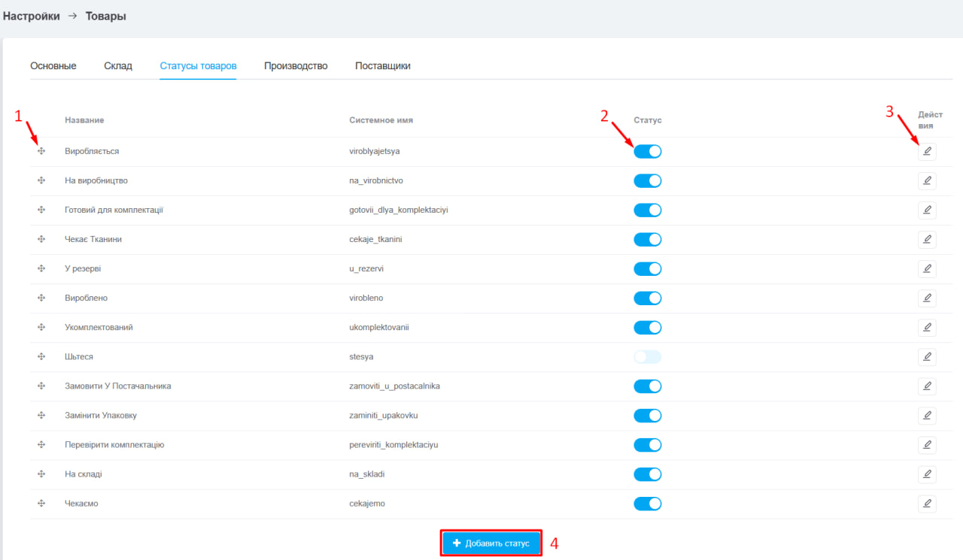Click the Товары breadcrumb
The height and width of the screenshot is (560, 963).
106,16
